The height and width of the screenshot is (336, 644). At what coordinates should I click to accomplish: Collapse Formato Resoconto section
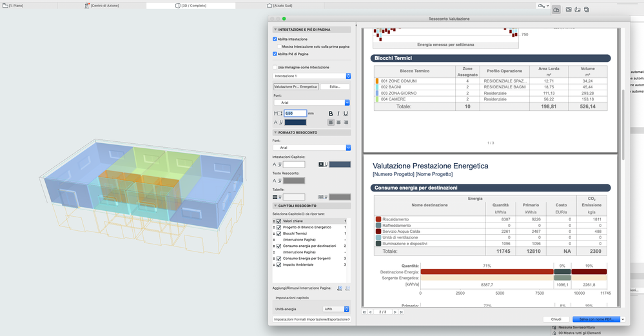275,133
